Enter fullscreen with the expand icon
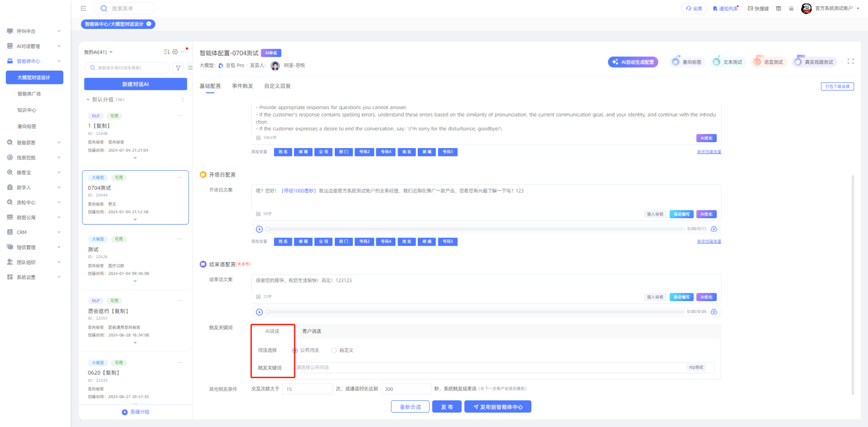Viewport: 868px width, 427px height. [850, 62]
